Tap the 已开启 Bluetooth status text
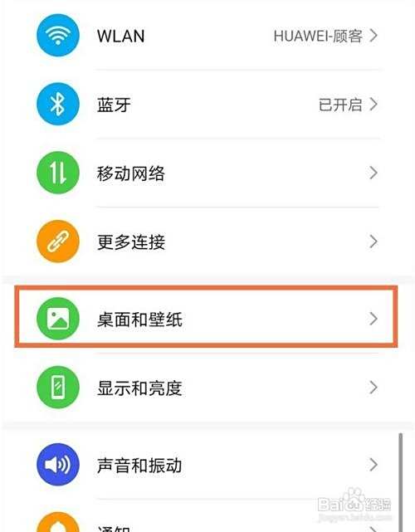This screenshot has width=415, height=532. (x=340, y=105)
